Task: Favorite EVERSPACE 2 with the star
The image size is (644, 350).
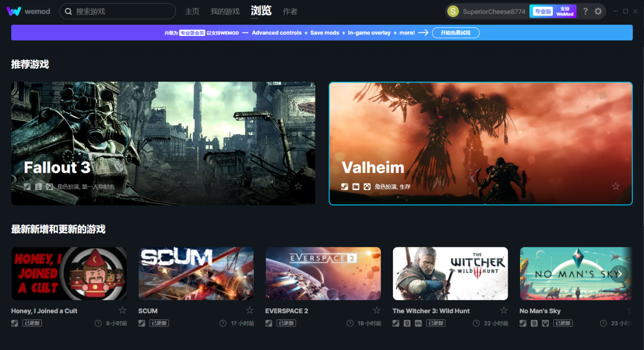Action: coord(377,310)
